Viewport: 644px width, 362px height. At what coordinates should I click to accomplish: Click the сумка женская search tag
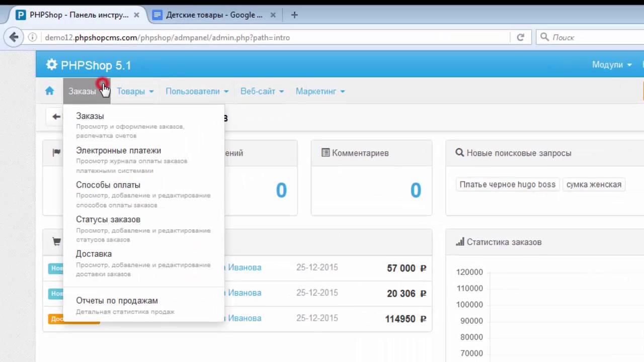tap(594, 185)
